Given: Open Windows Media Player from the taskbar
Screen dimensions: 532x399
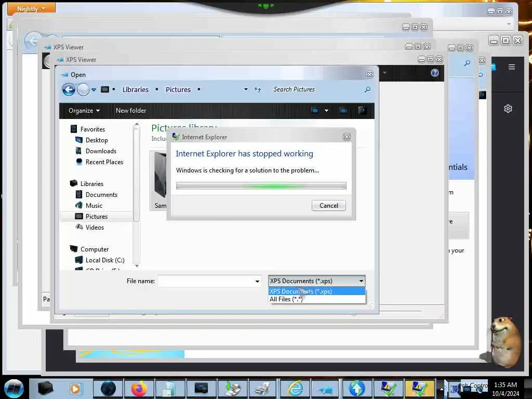Looking at the screenshot, I should point(75,389).
